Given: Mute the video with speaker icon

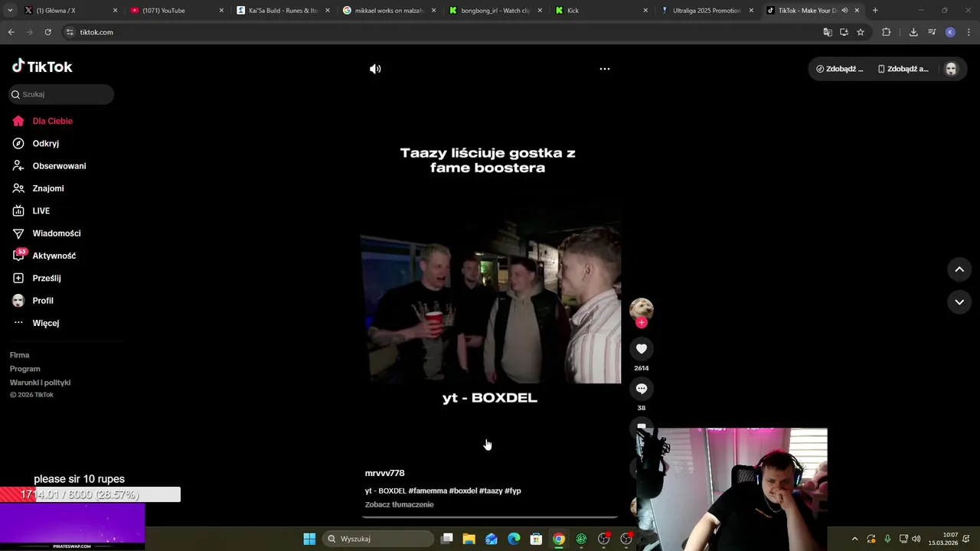Looking at the screenshot, I should [x=375, y=69].
